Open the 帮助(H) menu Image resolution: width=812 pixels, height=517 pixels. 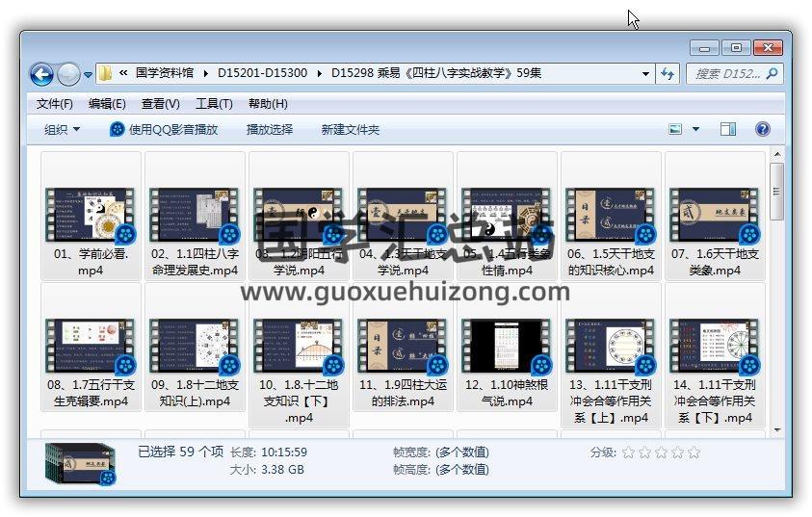coord(268,104)
